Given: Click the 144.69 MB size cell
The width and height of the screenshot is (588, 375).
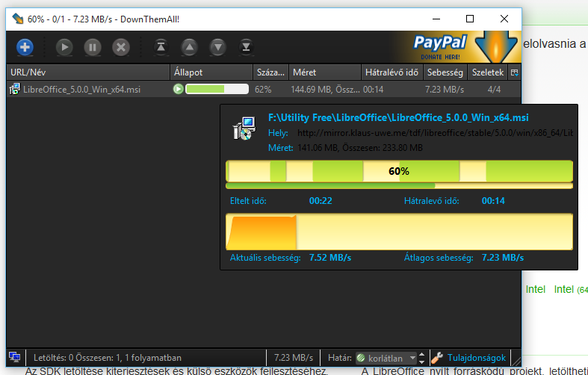Looking at the screenshot, I should [325, 90].
